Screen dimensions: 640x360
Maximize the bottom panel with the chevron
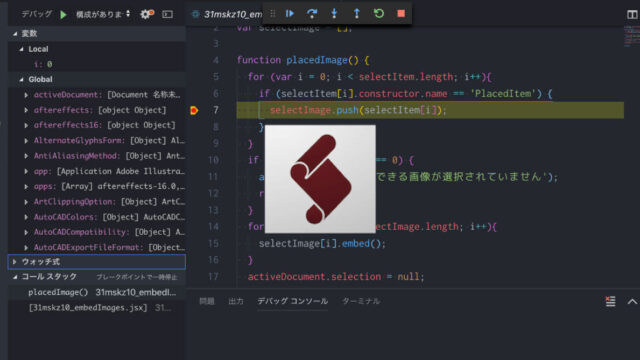[x=632, y=302]
